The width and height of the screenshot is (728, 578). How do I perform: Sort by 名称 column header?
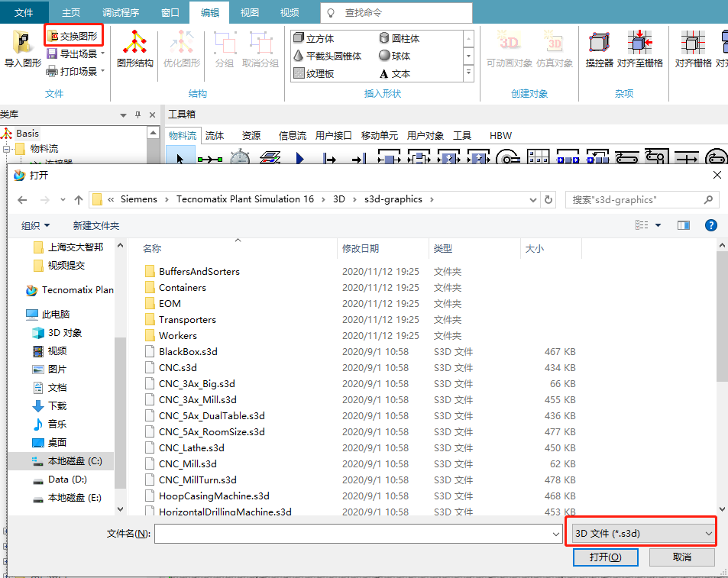tap(152, 249)
